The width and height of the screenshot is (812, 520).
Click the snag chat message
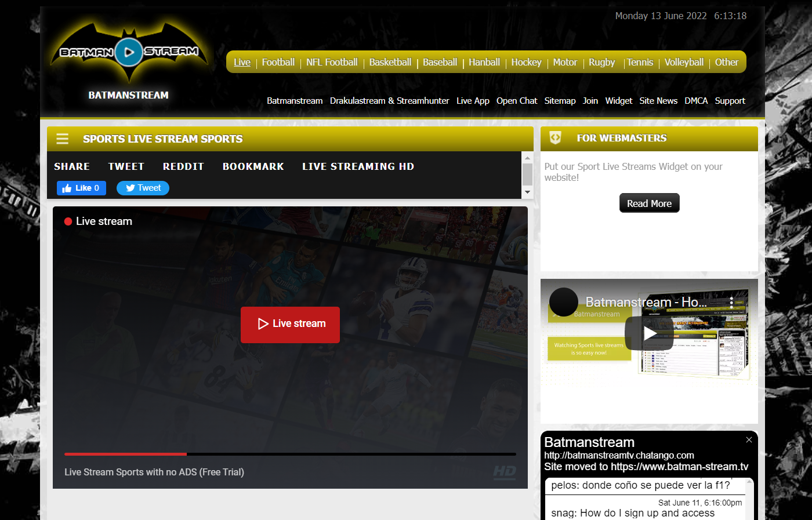click(x=633, y=513)
